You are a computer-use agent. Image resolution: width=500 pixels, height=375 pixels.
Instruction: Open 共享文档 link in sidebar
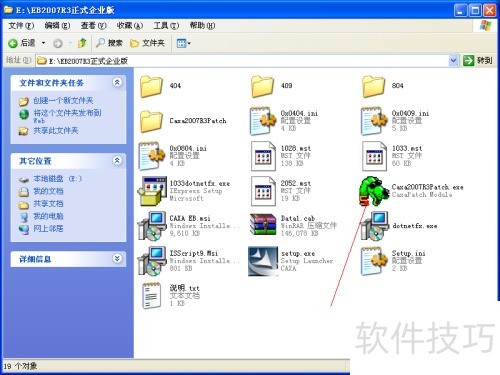[48, 204]
